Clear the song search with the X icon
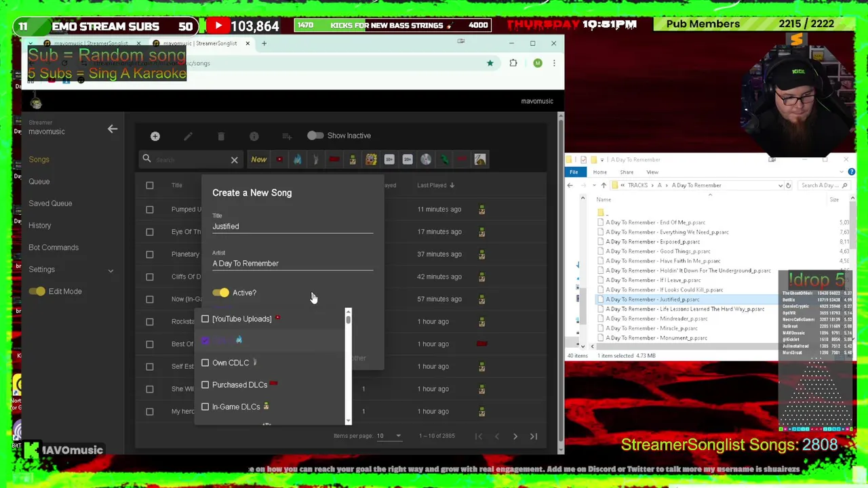Viewport: 868px width, 488px height. tap(234, 160)
